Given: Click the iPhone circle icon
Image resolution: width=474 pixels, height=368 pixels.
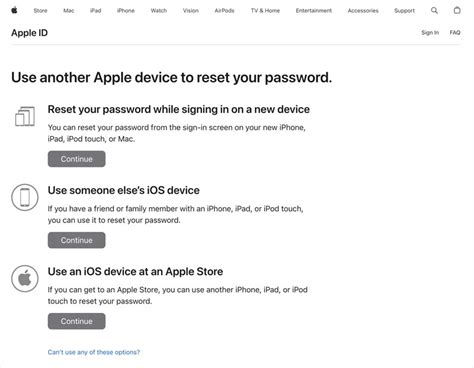Looking at the screenshot, I should (x=25, y=197).
